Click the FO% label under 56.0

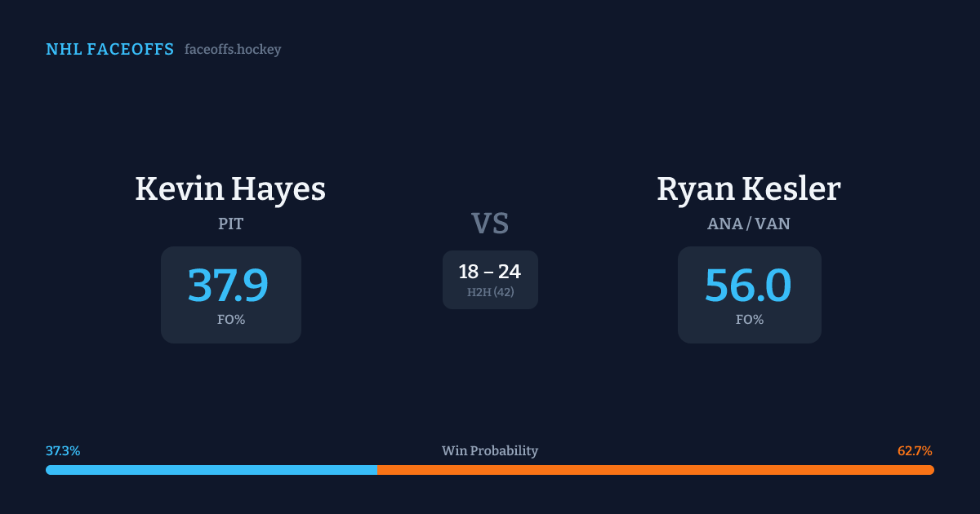750,320
